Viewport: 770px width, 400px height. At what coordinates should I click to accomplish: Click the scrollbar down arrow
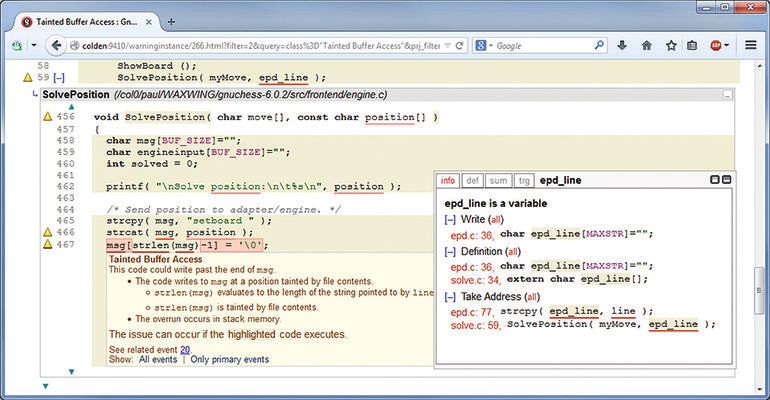point(759,390)
